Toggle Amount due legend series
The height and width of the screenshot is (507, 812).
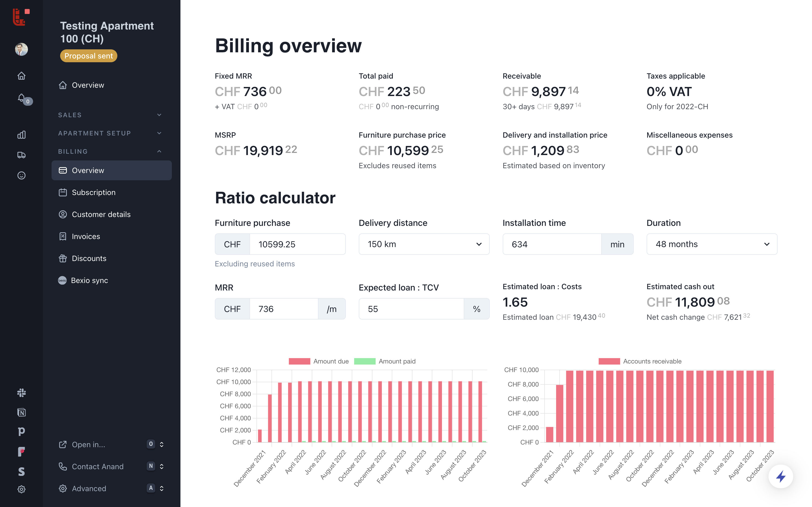(x=319, y=361)
